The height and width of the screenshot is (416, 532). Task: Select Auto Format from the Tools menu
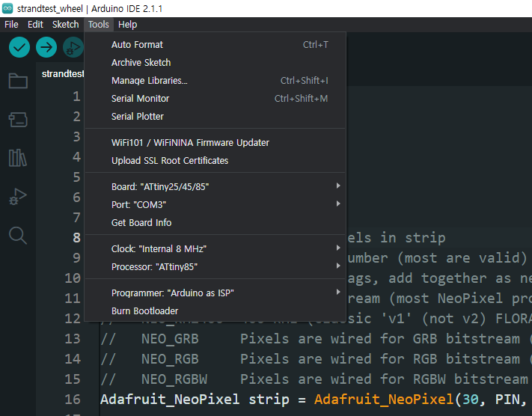click(215, 44)
